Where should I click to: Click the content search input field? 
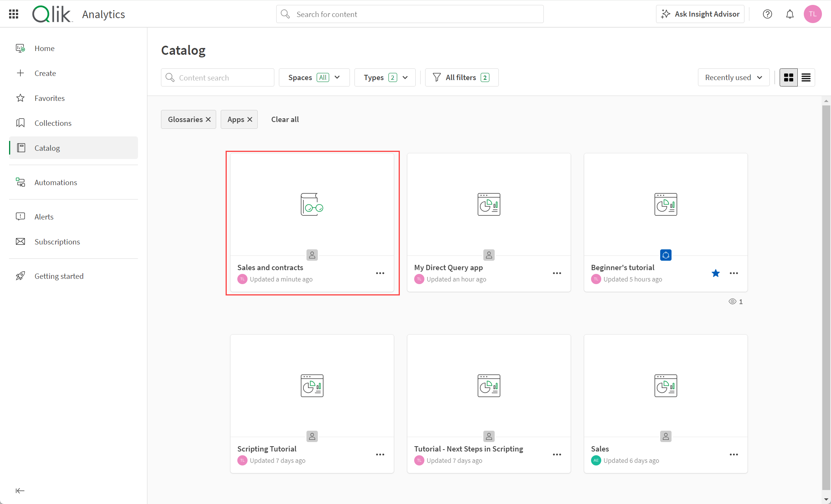click(217, 77)
